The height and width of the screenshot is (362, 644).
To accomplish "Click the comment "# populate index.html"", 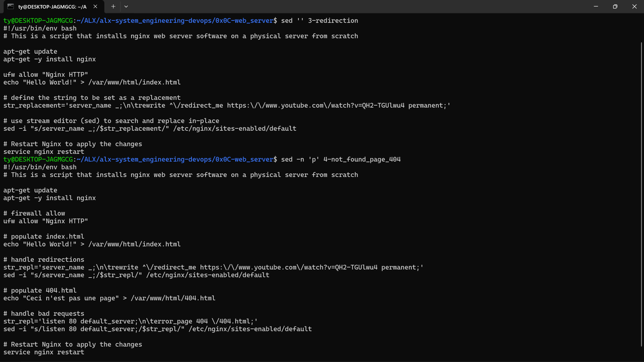I will (44, 237).
